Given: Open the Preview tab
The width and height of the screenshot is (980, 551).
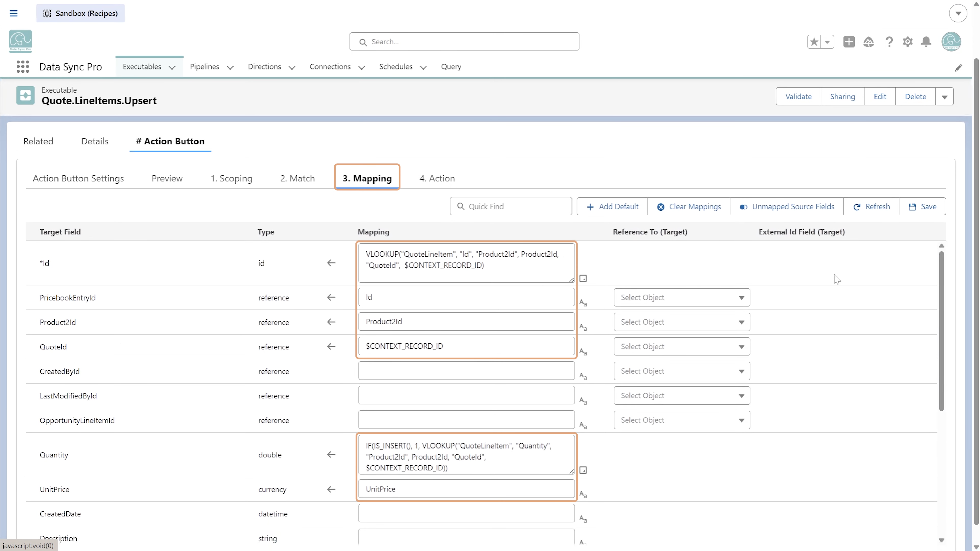Looking at the screenshot, I should click(167, 178).
